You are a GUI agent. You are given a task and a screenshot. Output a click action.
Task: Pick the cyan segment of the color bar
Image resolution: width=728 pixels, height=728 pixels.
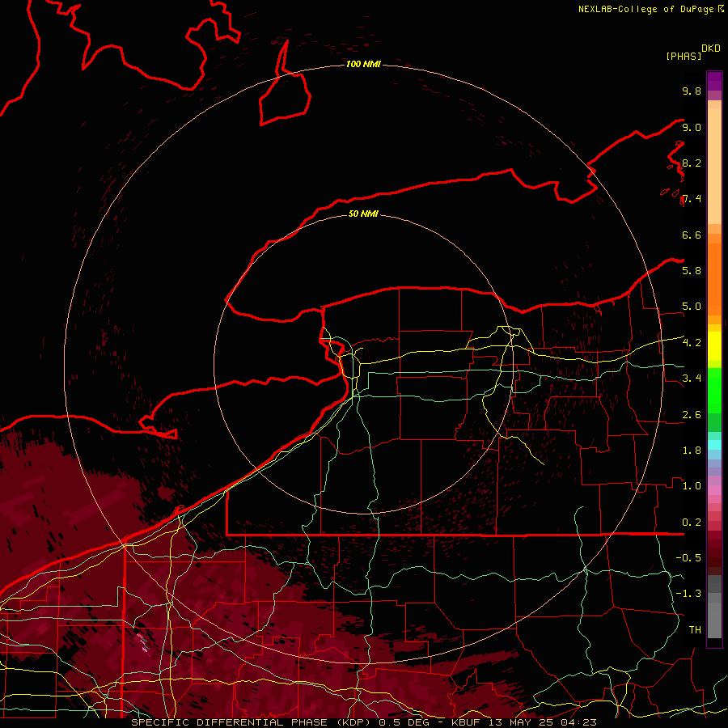tap(714, 445)
